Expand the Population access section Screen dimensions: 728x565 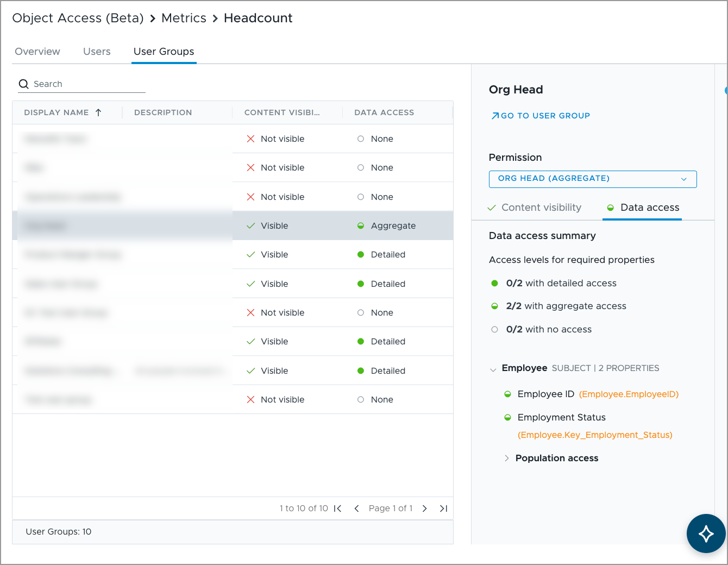coord(506,459)
